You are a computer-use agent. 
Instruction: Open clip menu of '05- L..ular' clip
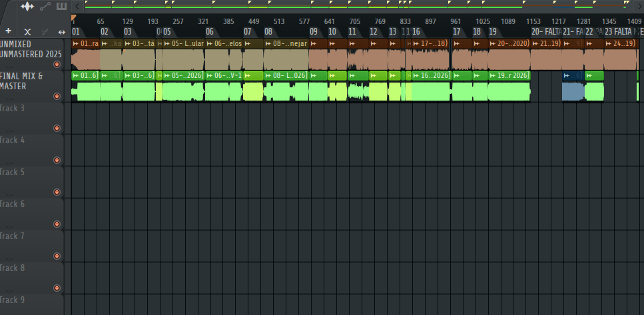tap(166, 43)
